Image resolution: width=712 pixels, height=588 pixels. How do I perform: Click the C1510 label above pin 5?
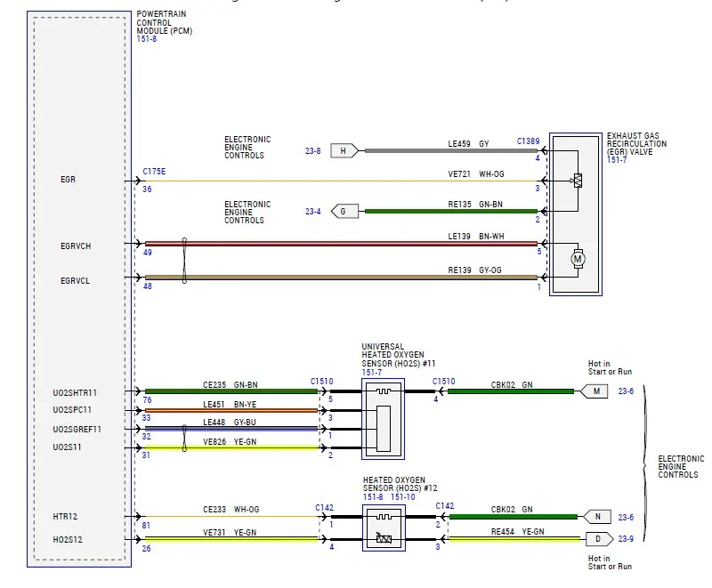pyautogui.click(x=322, y=381)
